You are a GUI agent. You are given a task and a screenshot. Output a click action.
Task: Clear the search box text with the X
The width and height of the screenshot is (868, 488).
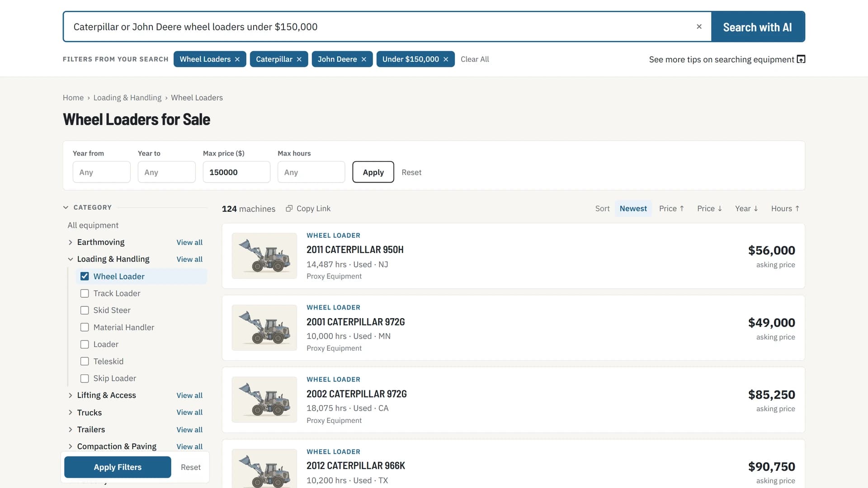(x=699, y=27)
